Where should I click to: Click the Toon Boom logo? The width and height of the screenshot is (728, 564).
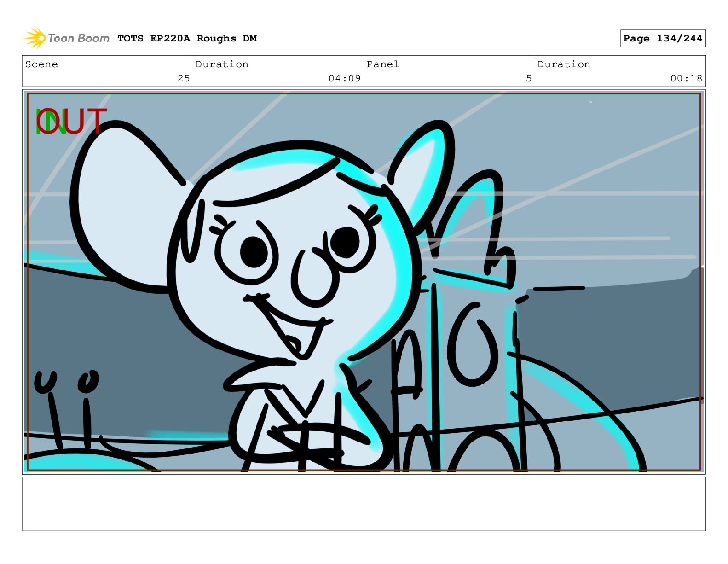67,38
